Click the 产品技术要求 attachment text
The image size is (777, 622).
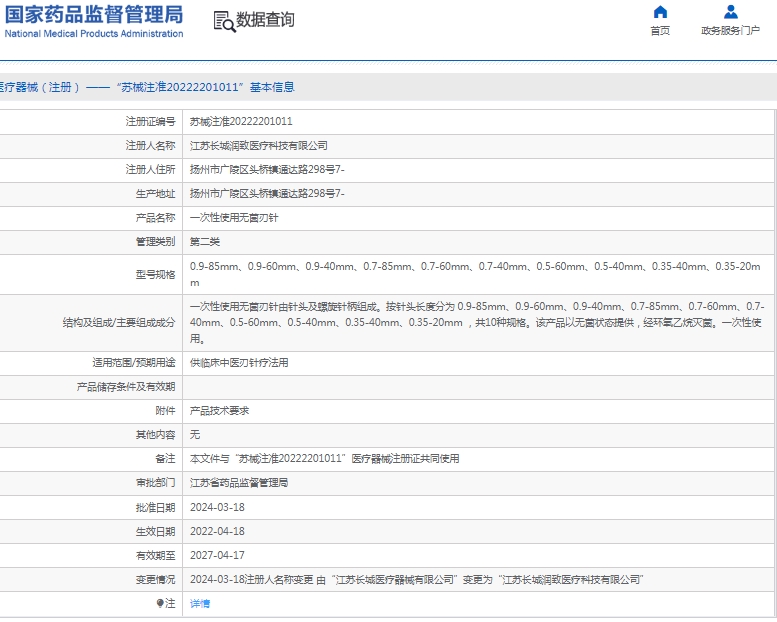pyautogui.click(x=220, y=411)
